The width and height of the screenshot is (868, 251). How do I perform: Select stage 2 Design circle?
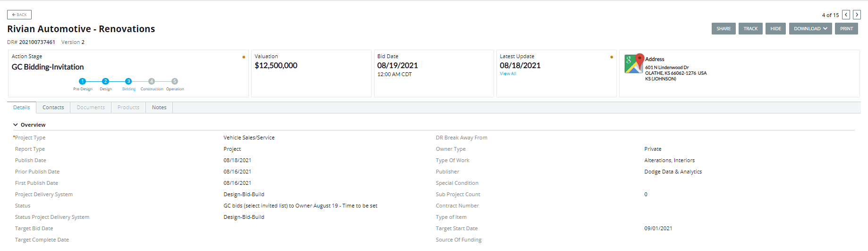(x=106, y=81)
